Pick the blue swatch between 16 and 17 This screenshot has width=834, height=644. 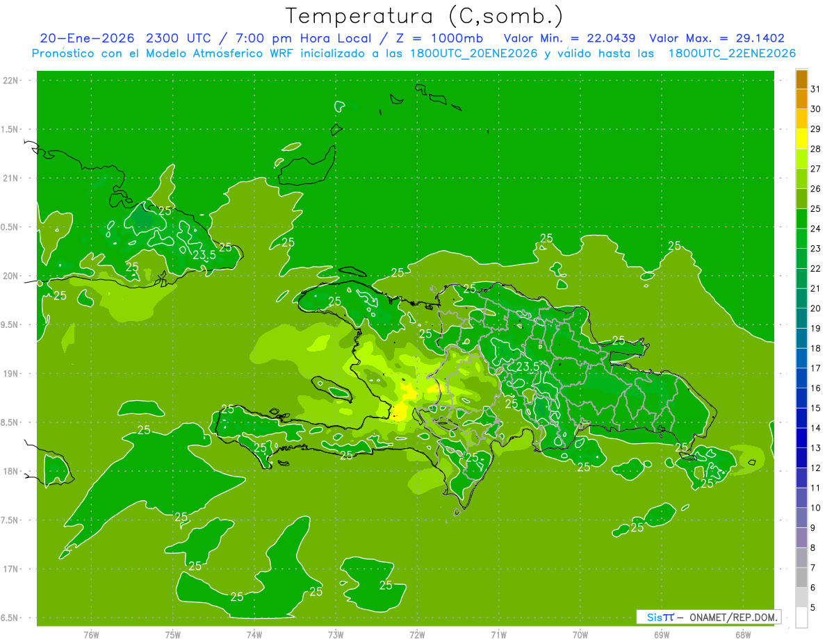coord(801,378)
